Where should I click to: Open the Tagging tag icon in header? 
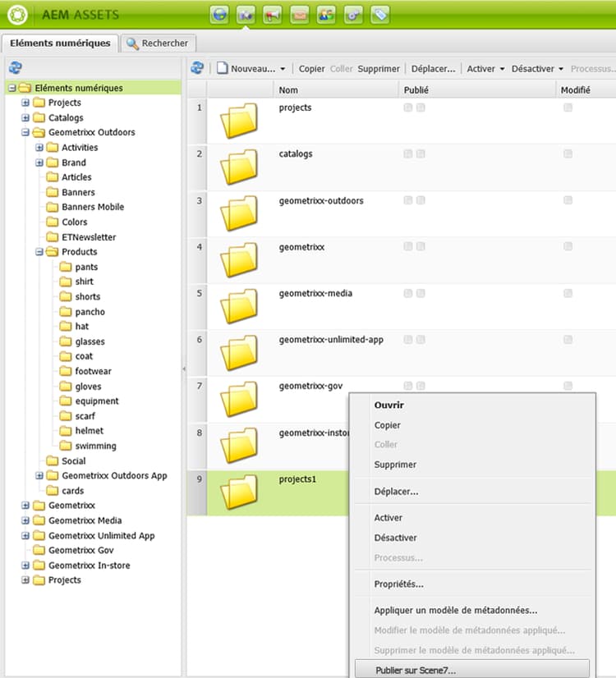tap(379, 15)
